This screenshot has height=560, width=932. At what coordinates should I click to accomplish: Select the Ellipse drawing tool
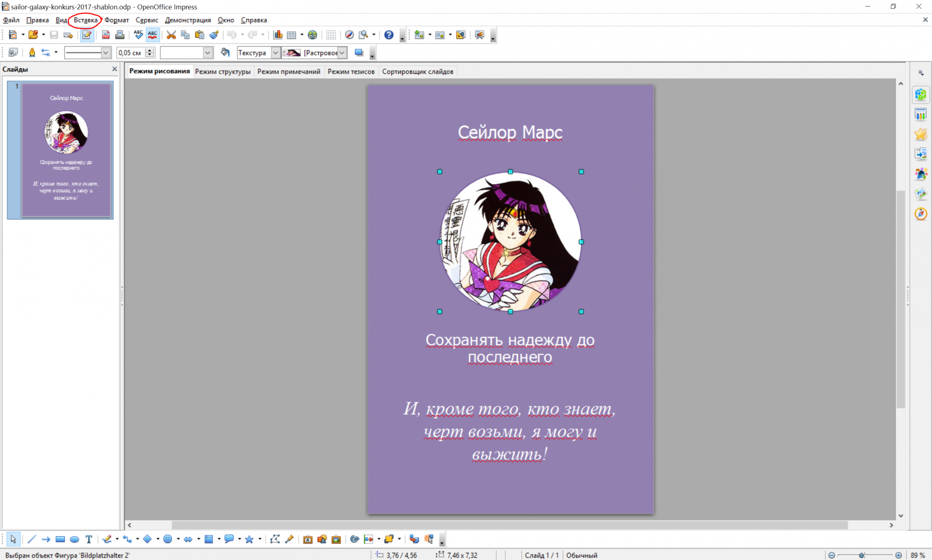click(74, 539)
